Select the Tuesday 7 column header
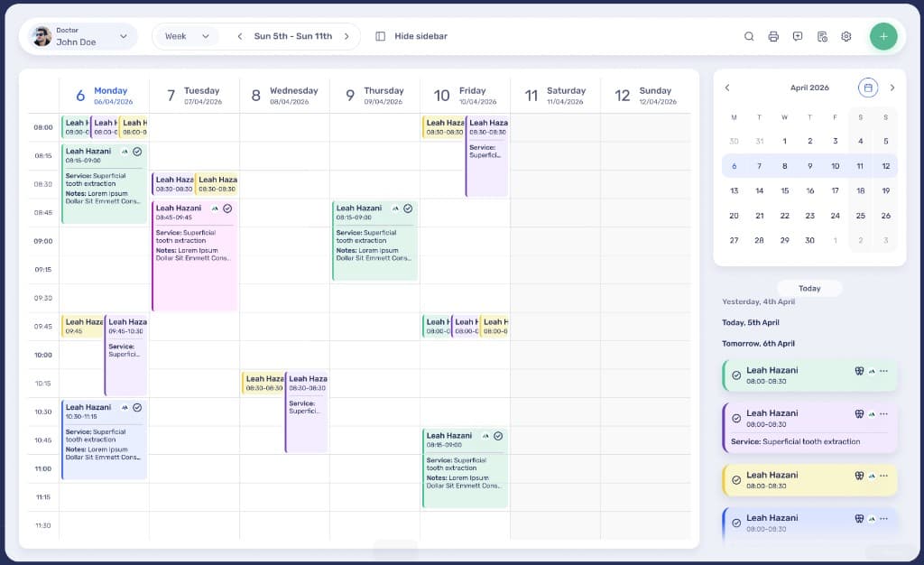The width and height of the screenshot is (924, 565). (195, 95)
